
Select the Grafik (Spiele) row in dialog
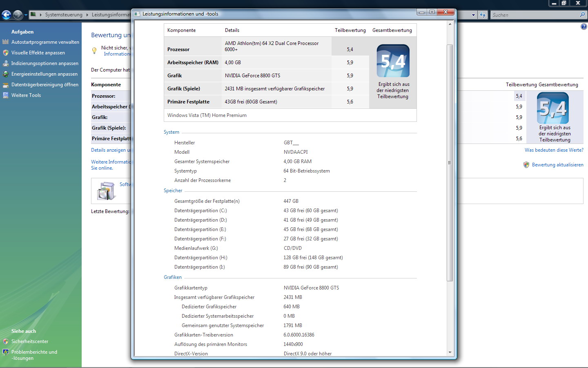[x=266, y=89]
